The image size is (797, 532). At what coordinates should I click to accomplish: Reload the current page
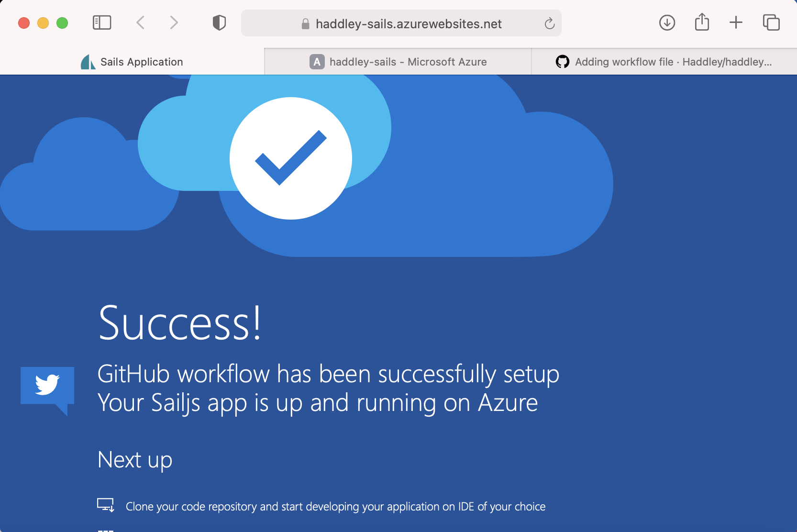(x=549, y=23)
